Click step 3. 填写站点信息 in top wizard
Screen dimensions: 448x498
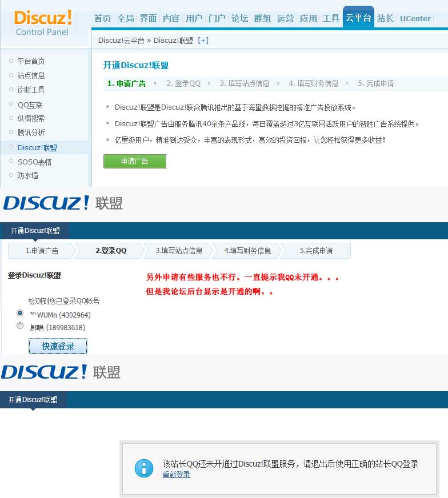(245, 83)
